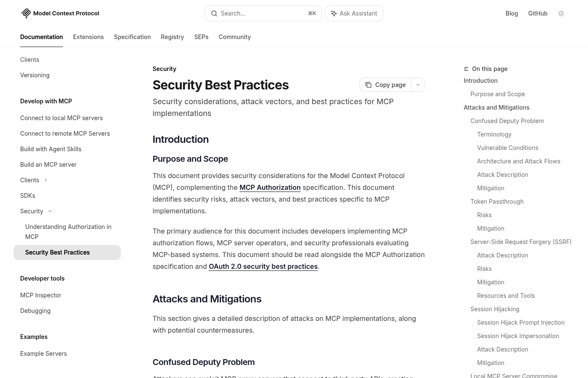Click the On this page list icon
Image resolution: width=588 pixels, height=378 pixels.
tap(466, 69)
